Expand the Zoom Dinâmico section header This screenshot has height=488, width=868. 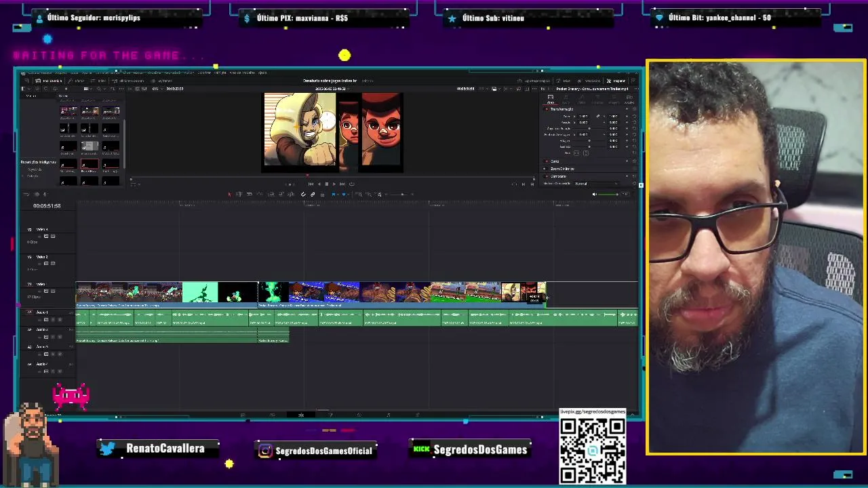coord(561,169)
